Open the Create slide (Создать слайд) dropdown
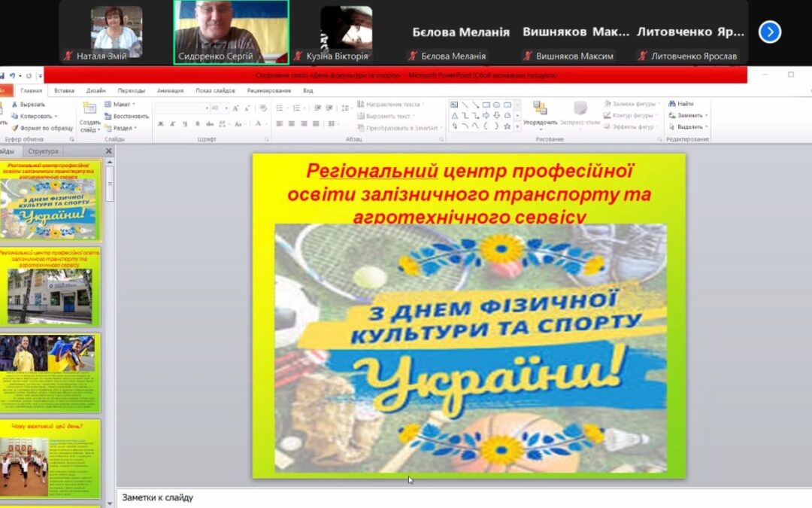This screenshot has width=812, height=508. [90, 126]
